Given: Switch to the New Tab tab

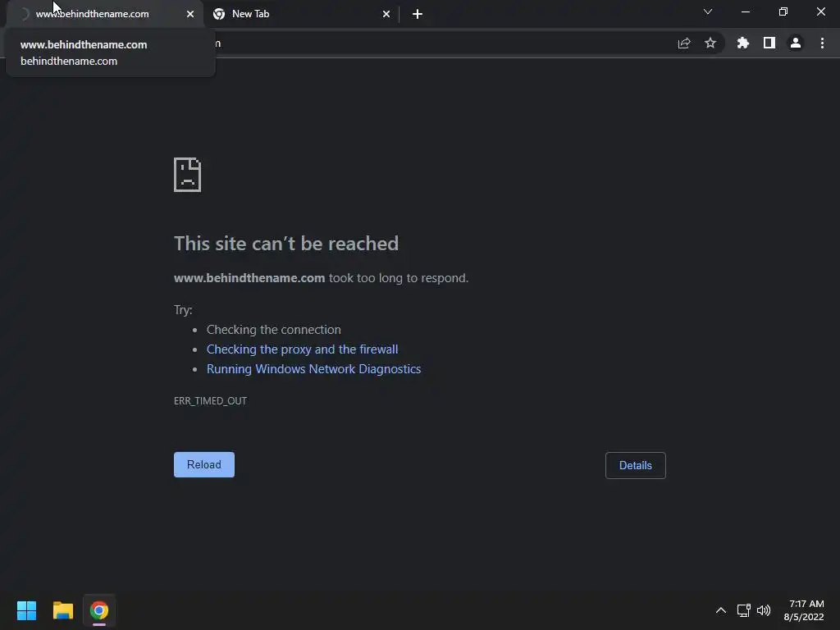Looking at the screenshot, I should [x=301, y=14].
